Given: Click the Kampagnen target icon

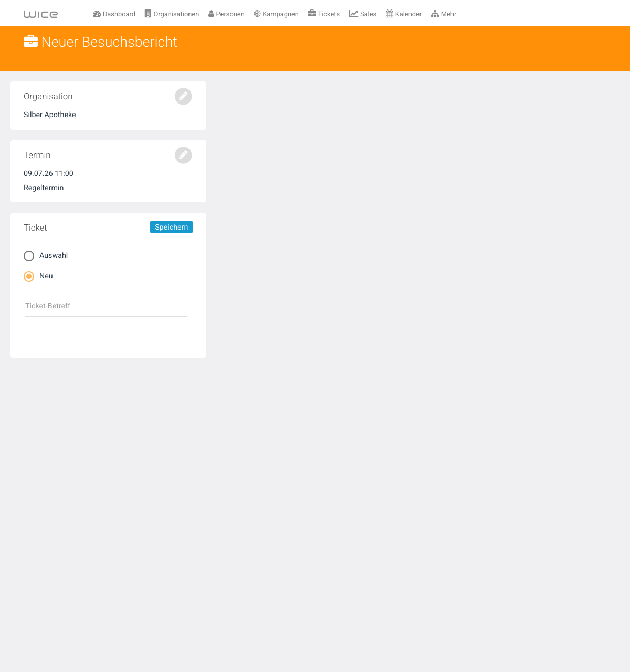Looking at the screenshot, I should [257, 14].
